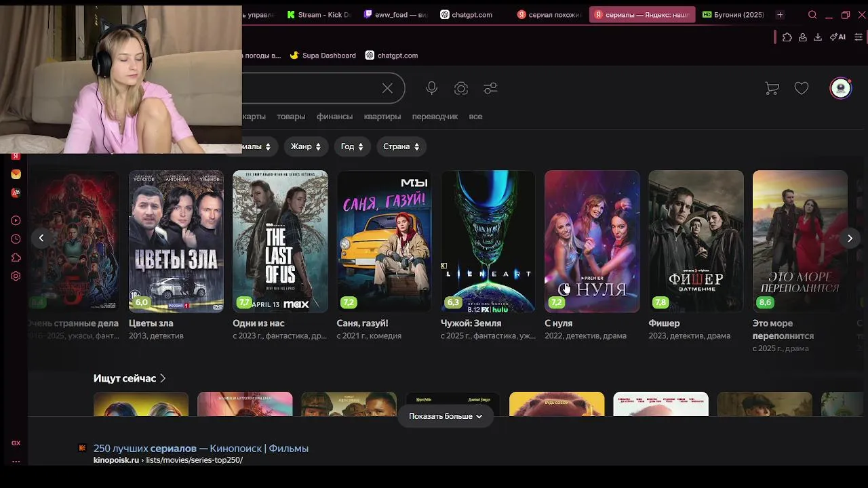Screen dimensions: 868x488
Task: Click the Фишер title text
Action: [x=664, y=323]
